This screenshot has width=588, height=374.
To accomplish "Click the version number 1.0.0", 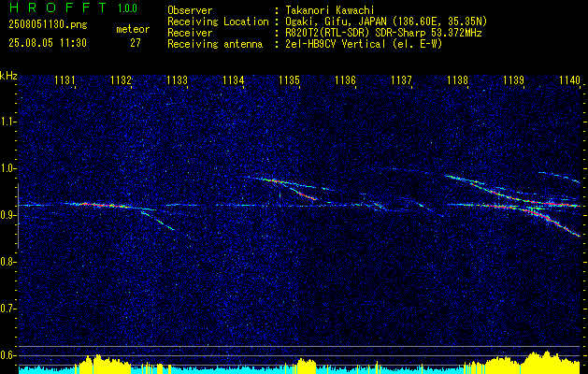I will click(x=127, y=8).
